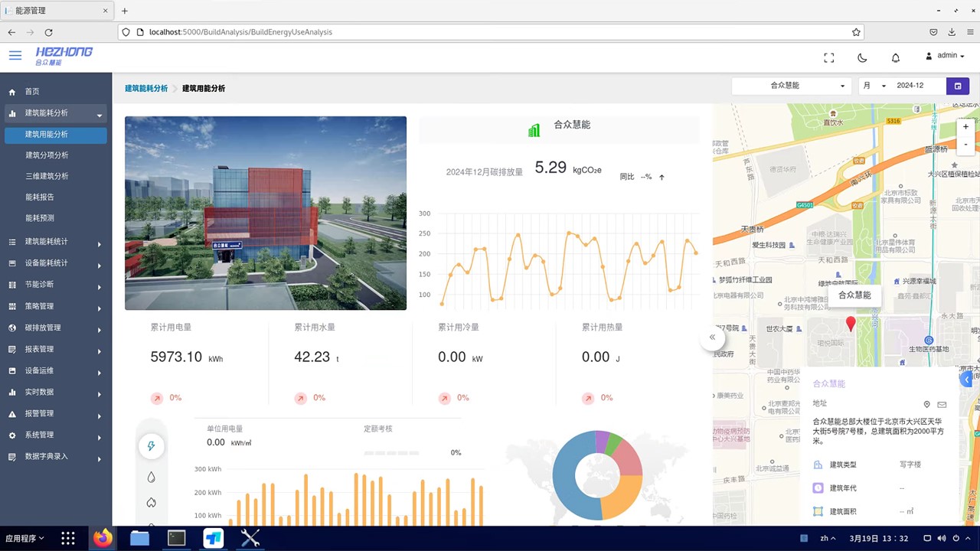Collapse the 建筑能耗分析 menu group
This screenshot has height=551, width=980.
tap(56, 113)
